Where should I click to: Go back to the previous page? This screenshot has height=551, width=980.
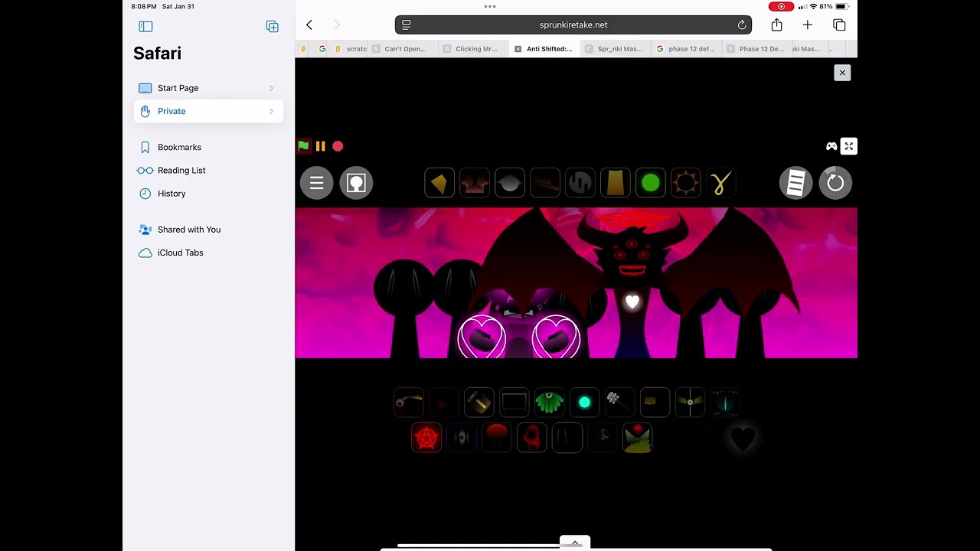(x=309, y=25)
